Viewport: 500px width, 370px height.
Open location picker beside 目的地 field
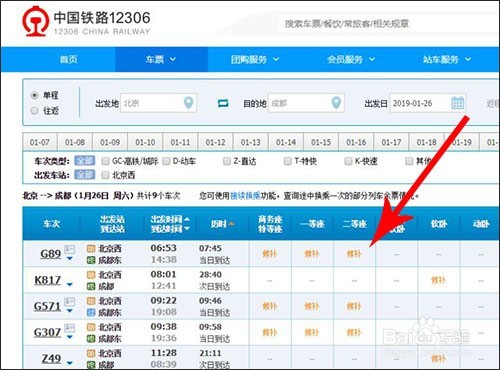[336, 103]
